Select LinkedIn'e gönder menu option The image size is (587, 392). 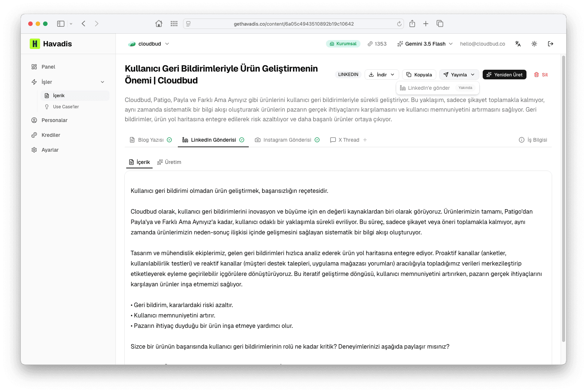click(438, 88)
